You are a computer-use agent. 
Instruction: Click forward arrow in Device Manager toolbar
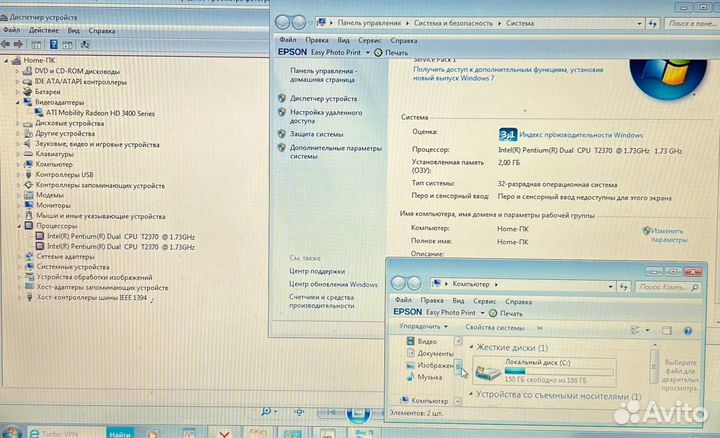point(18,45)
